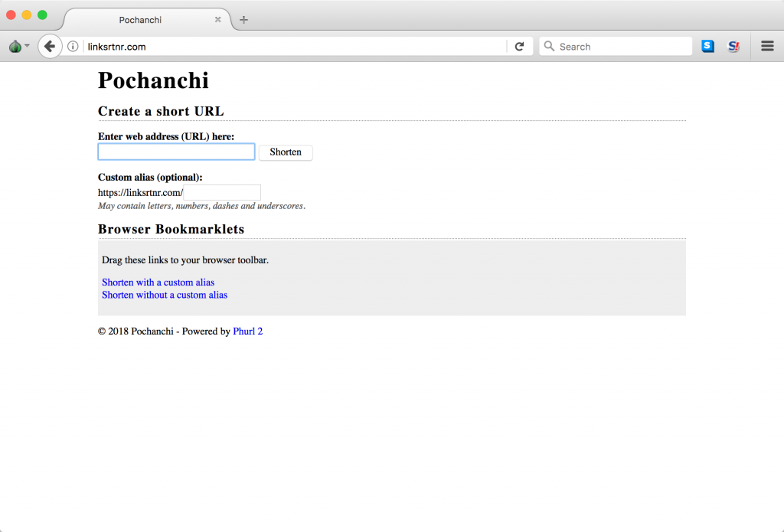Viewport: 784px width, 532px height.
Task: Open the Firefox hamburger menu
Action: tap(767, 46)
